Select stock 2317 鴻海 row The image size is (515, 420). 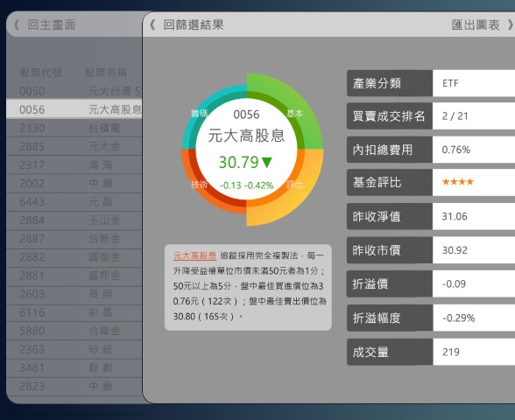pyautogui.click(x=74, y=164)
